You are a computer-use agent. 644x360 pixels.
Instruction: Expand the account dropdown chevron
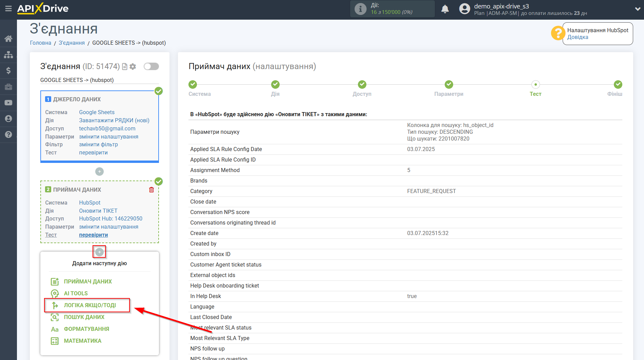coord(637,9)
